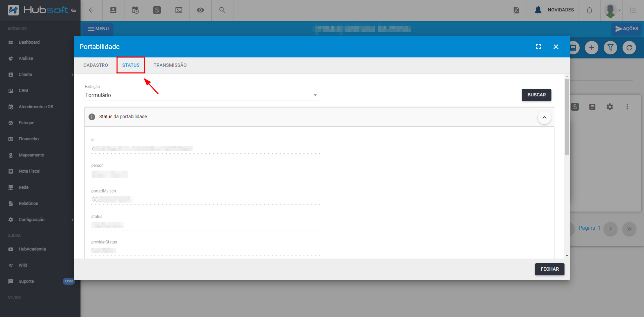Open the calendar clock icon in the toolbar
Screen dimensions: 644x317
[135, 10]
